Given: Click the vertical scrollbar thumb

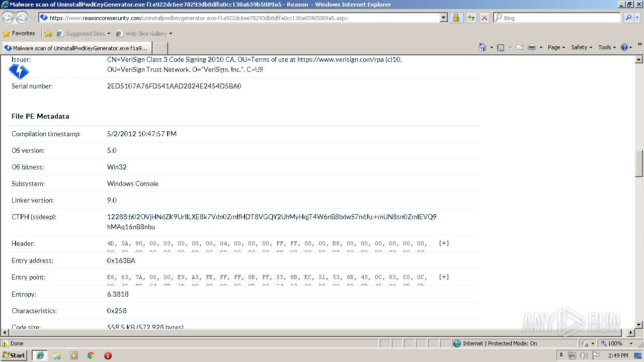Looking at the screenshot, I should click(639, 163).
